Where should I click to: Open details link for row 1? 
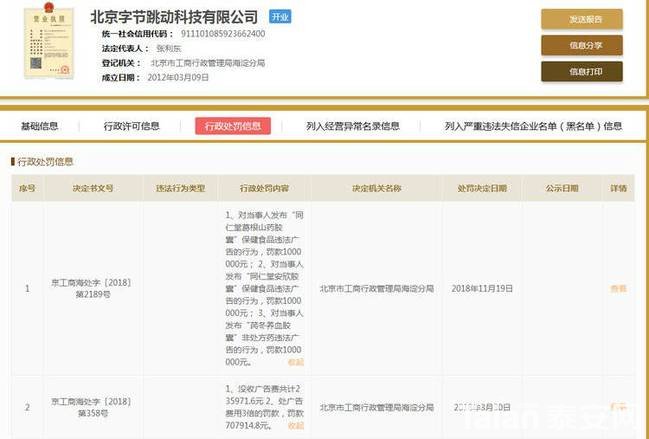(618, 288)
